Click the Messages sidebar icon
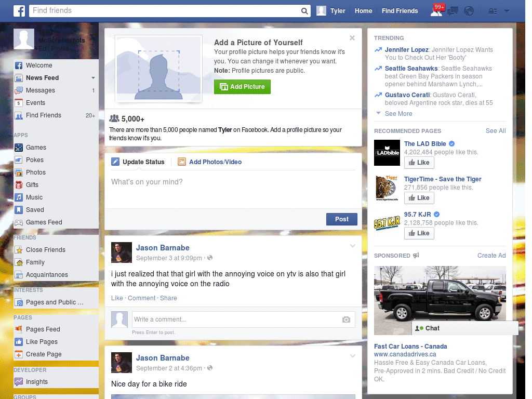532x399 pixels. click(19, 90)
